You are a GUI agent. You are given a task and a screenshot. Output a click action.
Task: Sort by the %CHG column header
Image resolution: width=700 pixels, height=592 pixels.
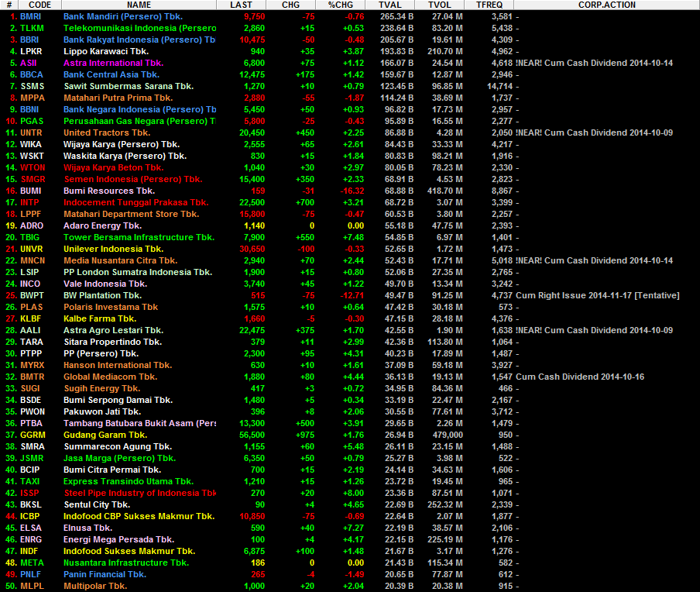pyautogui.click(x=340, y=5)
